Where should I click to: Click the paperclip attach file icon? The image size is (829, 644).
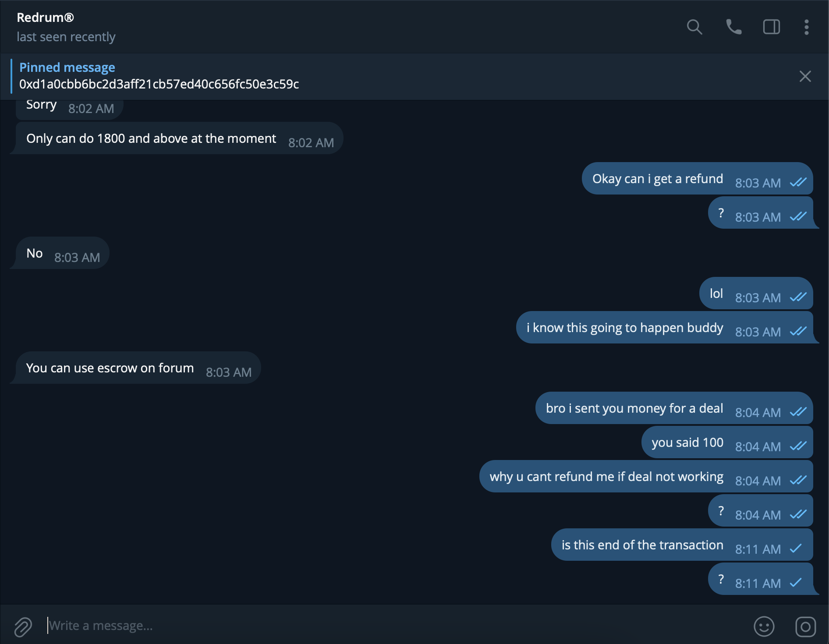point(23,626)
